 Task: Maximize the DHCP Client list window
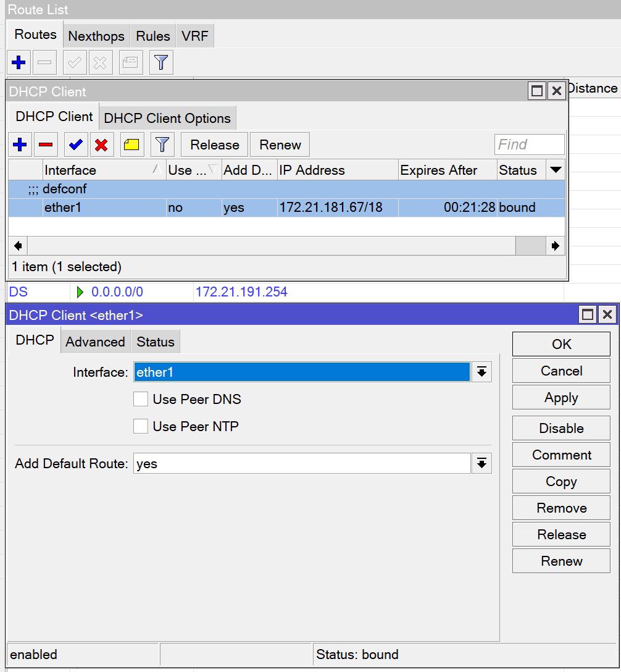pos(537,91)
